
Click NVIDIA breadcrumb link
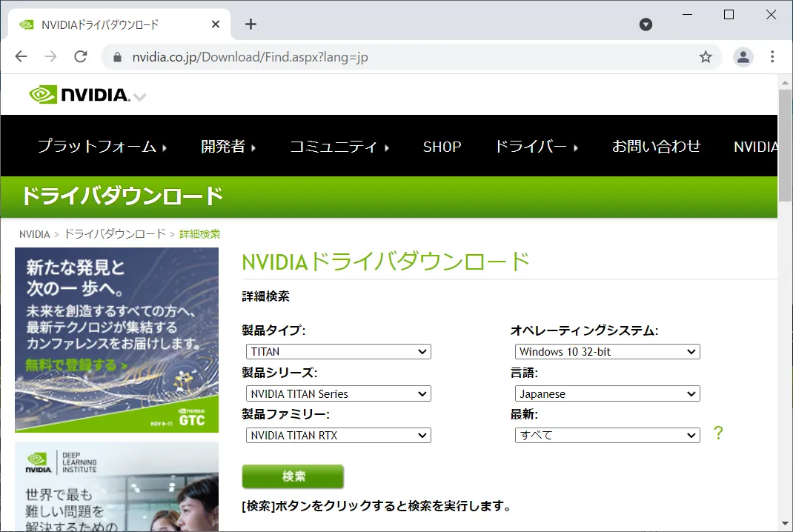point(34,234)
